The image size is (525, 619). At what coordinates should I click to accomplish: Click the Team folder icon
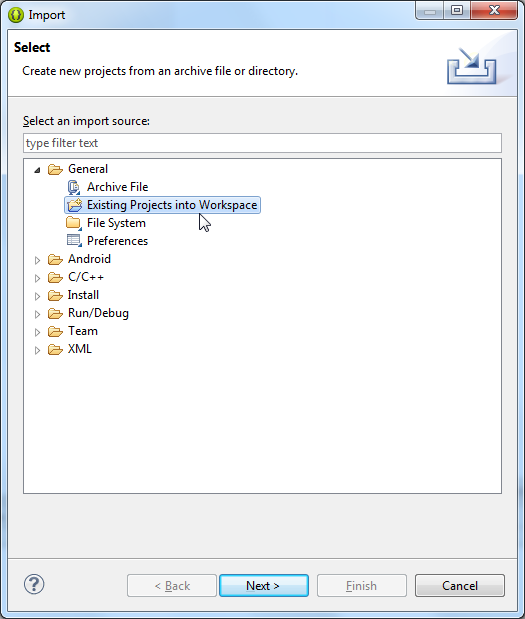[x=55, y=332]
